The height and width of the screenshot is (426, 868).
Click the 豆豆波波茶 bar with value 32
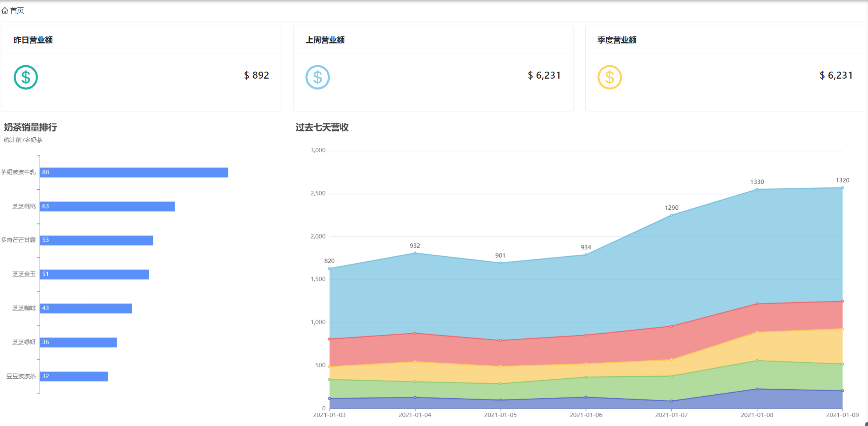point(74,376)
